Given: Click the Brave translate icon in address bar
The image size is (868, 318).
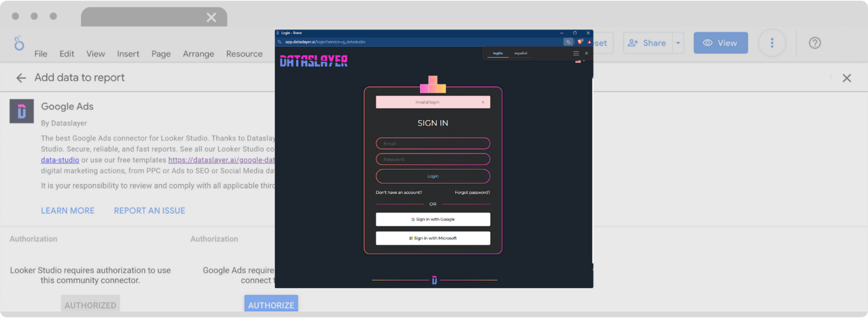Looking at the screenshot, I should point(568,42).
